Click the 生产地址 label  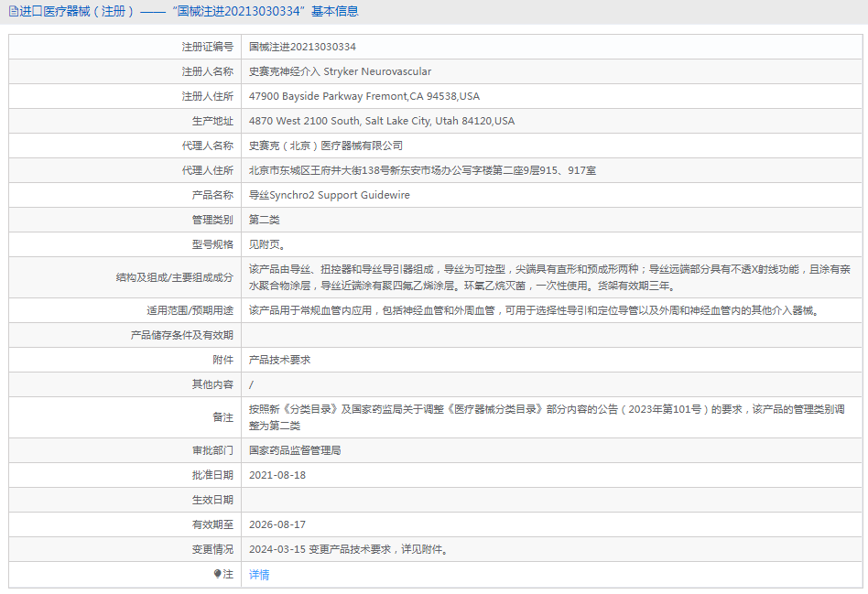click(x=212, y=121)
